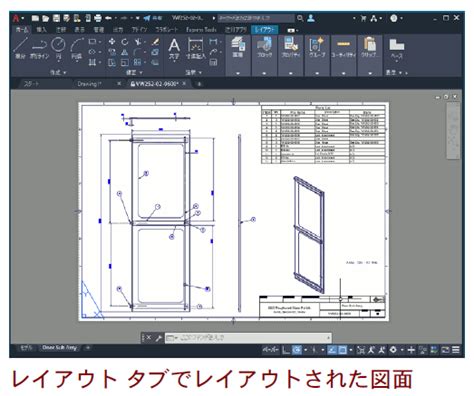Toggle Polar tracking in status bar
This screenshot has width=474, height=396.
pos(297,350)
